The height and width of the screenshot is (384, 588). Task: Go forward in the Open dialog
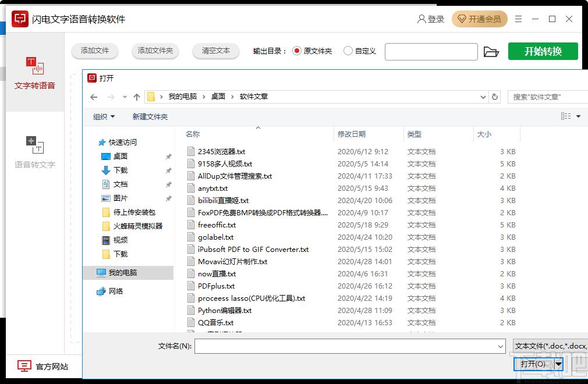[111, 97]
